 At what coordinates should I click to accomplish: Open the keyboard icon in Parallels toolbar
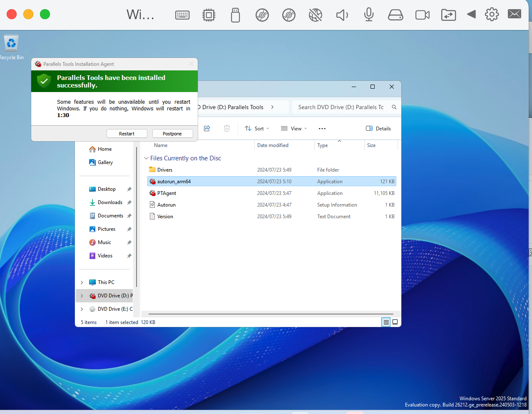point(182,15)
